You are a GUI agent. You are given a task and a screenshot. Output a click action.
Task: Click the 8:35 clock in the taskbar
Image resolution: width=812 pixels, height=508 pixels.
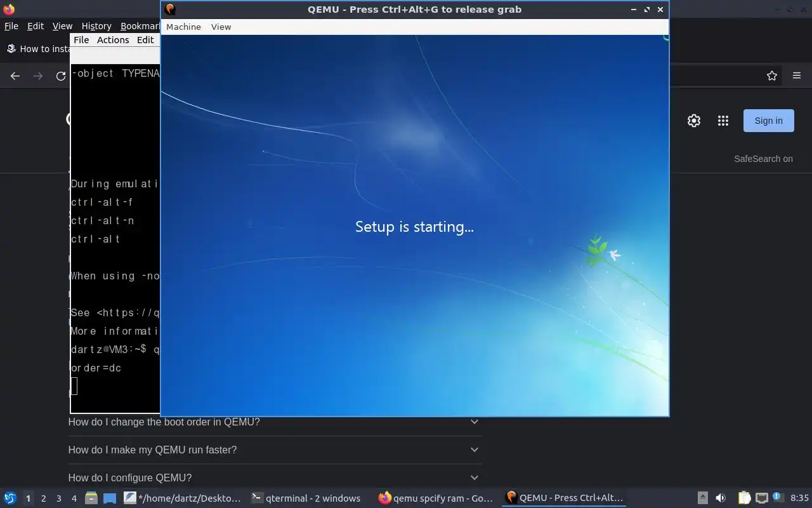point(799,498)
